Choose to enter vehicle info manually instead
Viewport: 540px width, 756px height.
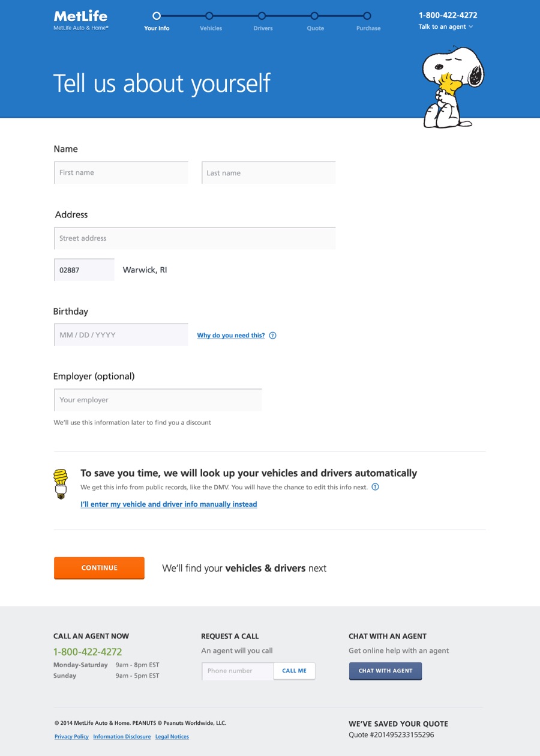pos(169,504)
